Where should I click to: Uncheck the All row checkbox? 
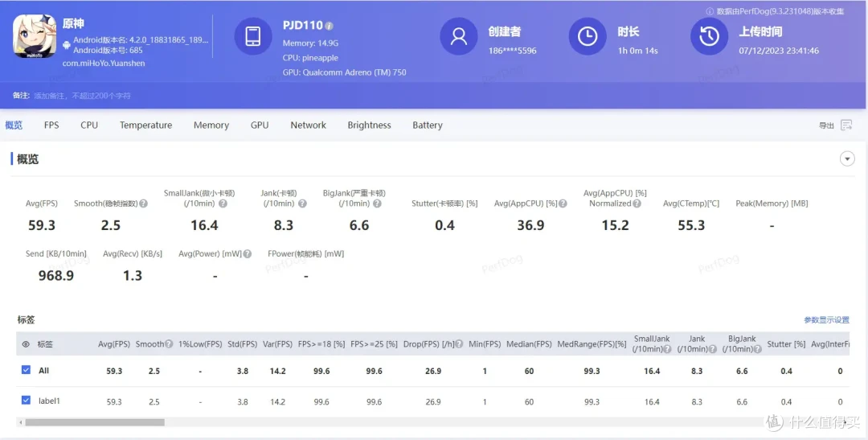tap(26, 370)
